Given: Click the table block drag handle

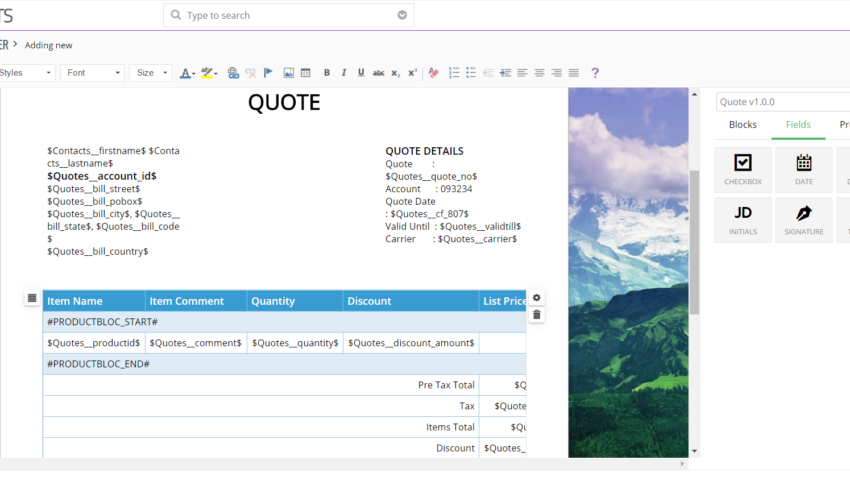Looking at the screenshot, I should pos(32,298).
